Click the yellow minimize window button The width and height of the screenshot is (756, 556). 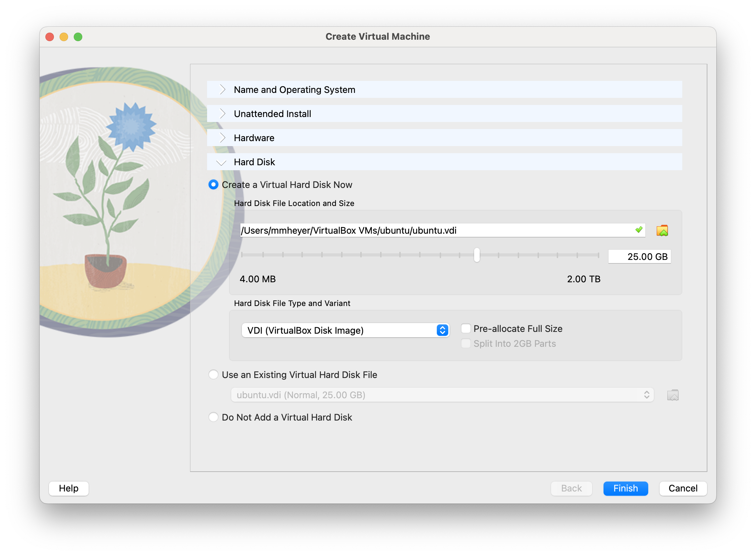point(64,37)
